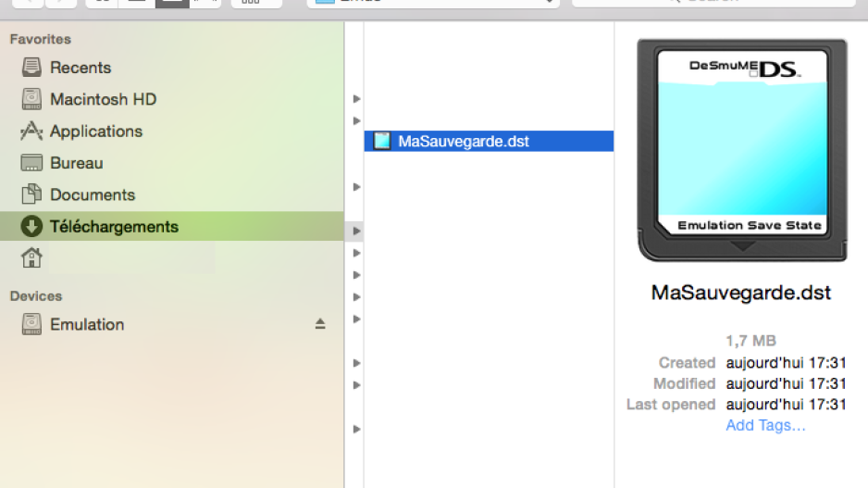The width and height of the screenshot is (868, 488).
Task: Click the Add Tags… link
Action: click(x=765, y=425)
